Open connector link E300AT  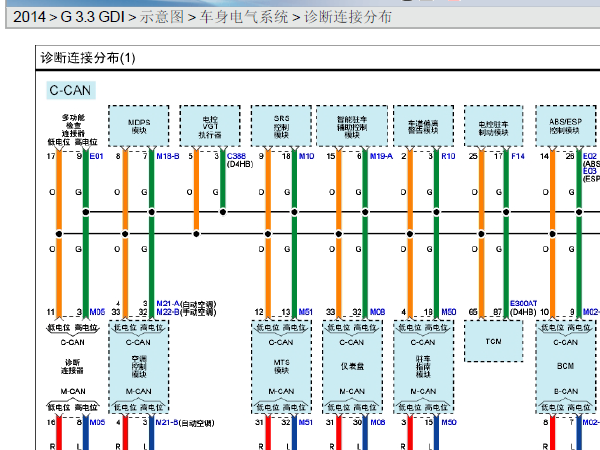523,303
